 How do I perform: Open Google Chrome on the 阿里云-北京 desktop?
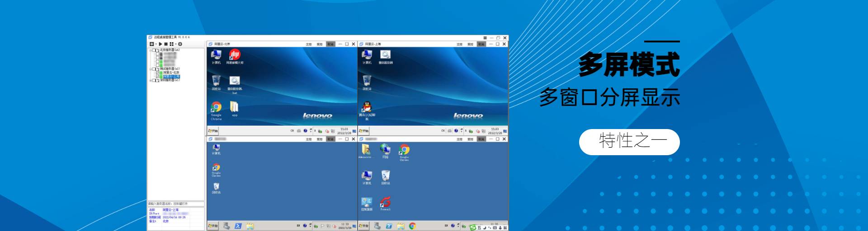tap(216, 107)
